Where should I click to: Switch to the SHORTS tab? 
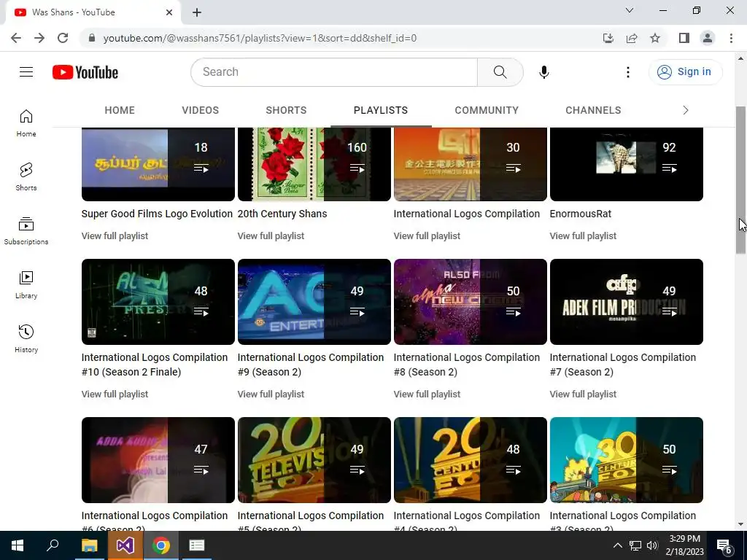click(x=286, y=111)
